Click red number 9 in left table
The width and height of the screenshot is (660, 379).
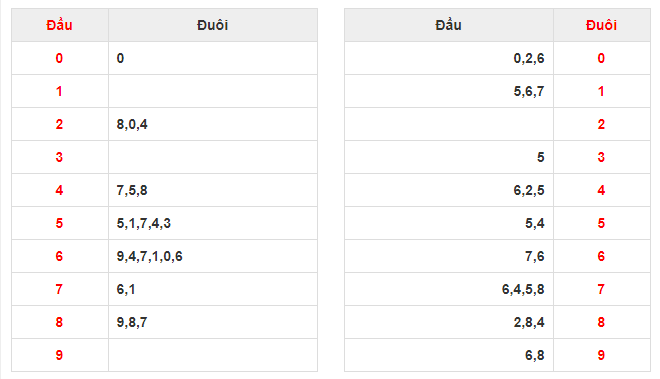pos(59,355)
